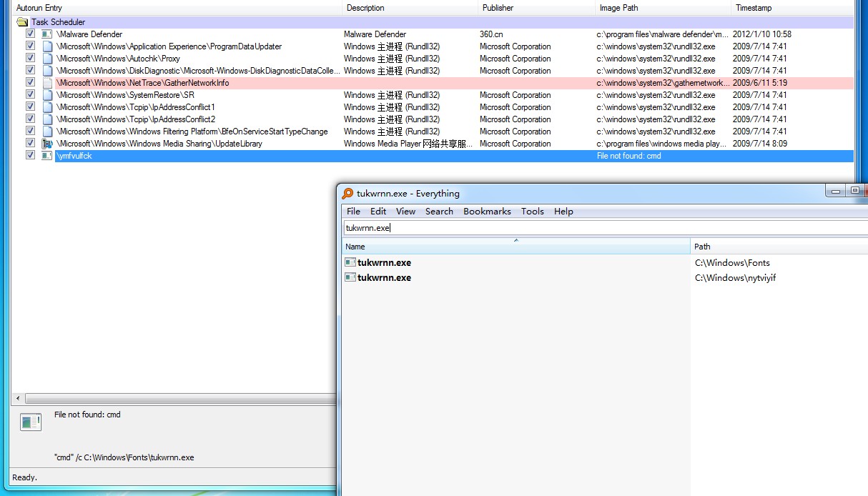
Task: Sort autoruns by Timestamp column
Action: pyautogui.click(x=790, y=8)
